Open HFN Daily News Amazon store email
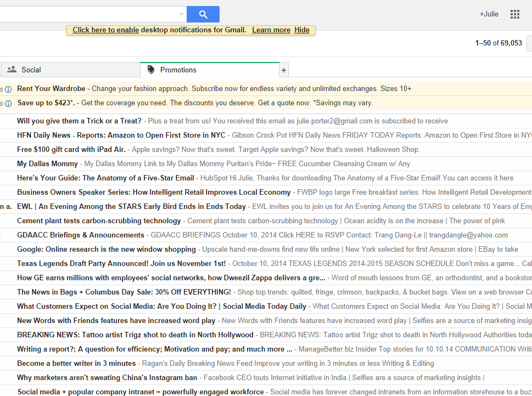532x396 pixels. point(266,135)
